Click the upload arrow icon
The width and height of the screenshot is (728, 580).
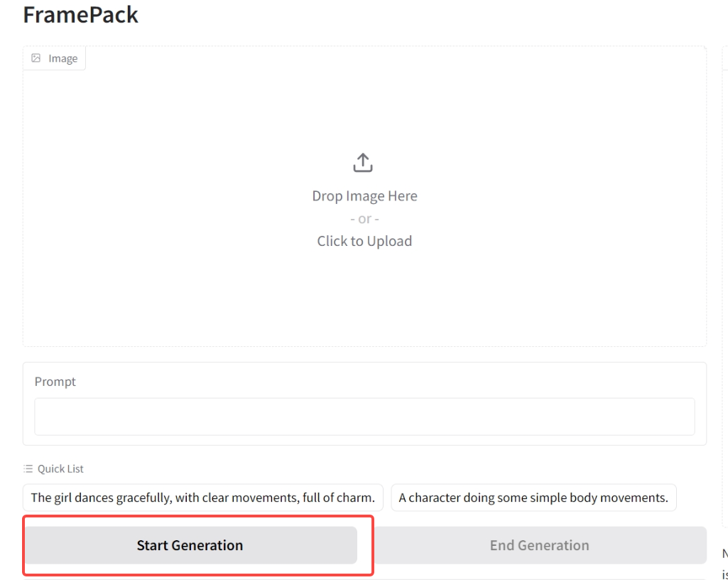pos(363,163)
